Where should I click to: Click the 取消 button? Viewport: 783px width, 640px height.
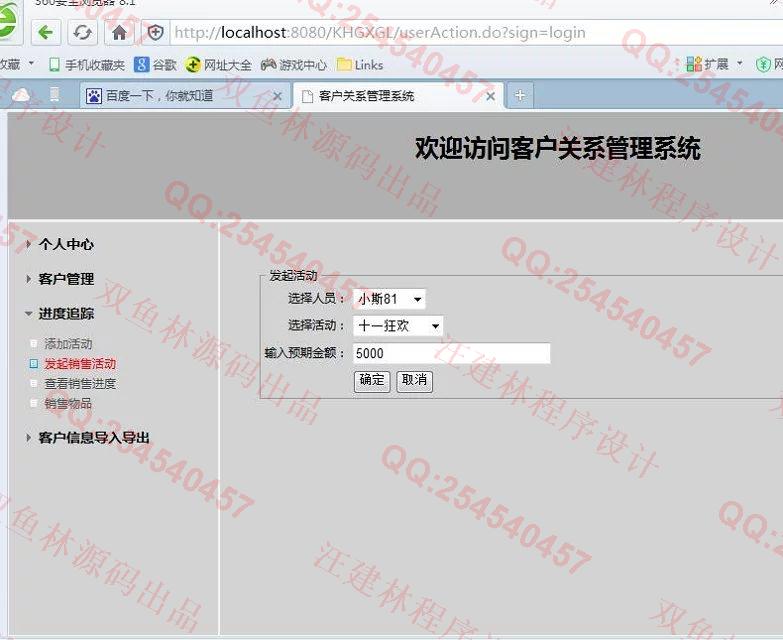point(414,381)
